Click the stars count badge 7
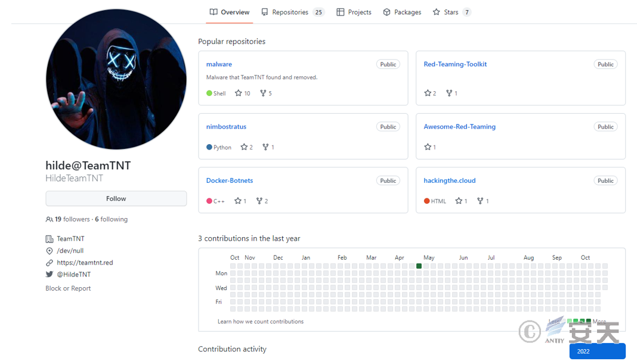The image size is (637, 364). point(467,12)
